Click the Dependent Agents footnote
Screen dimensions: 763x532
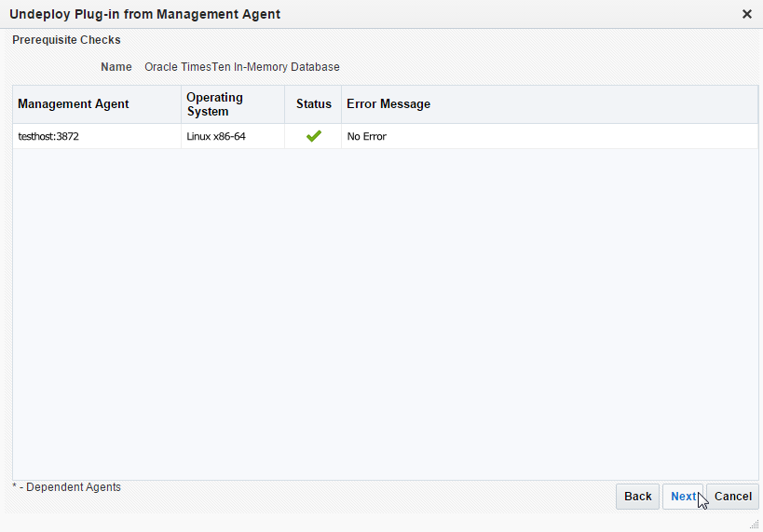[x=66, y=487]
